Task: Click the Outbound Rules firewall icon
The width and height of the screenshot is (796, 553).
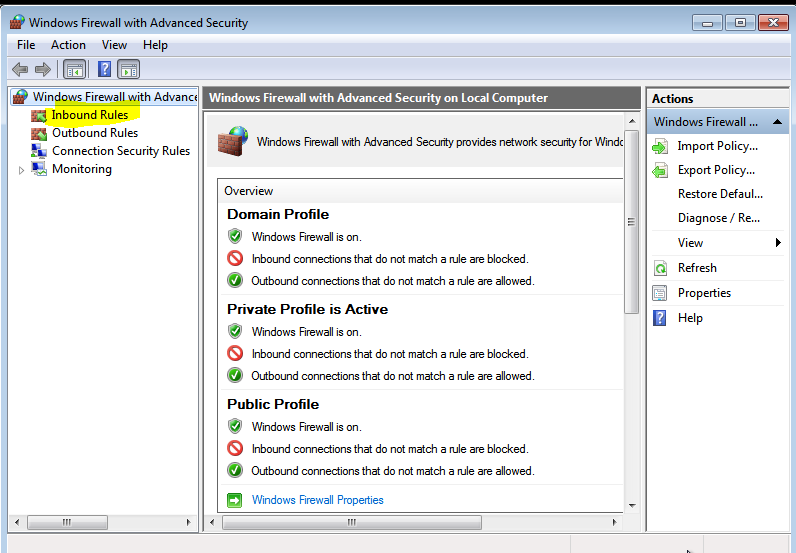Action: click(39, 133)
